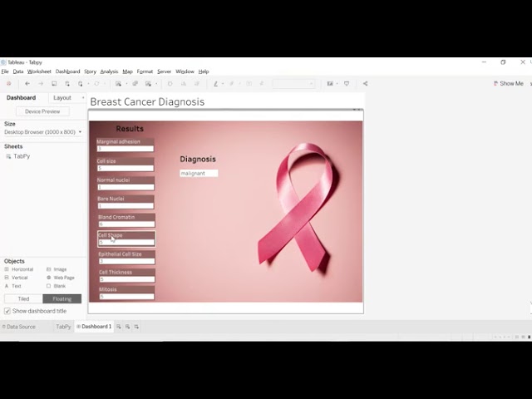
Task: Open the dropdown arrow beside Layout tab
Action: [x=83, y=98]
